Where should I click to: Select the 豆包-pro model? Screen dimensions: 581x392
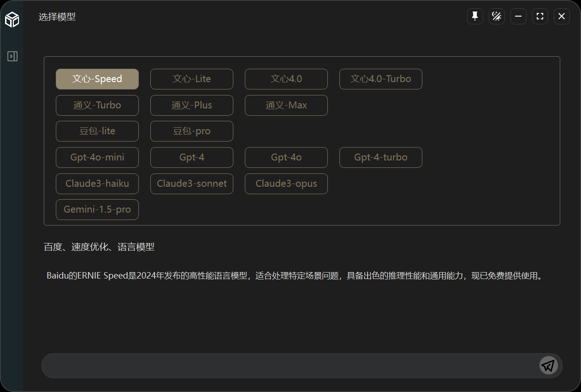tap(192, 131)
